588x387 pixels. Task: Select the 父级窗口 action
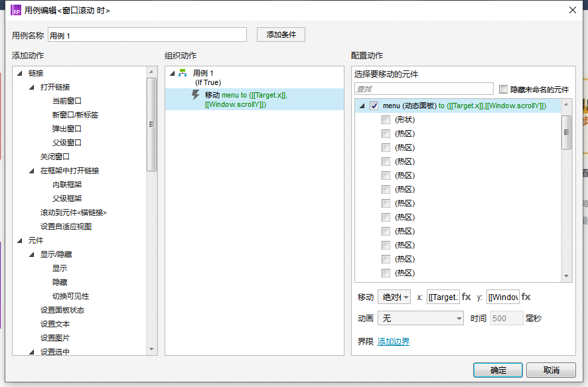67,143
